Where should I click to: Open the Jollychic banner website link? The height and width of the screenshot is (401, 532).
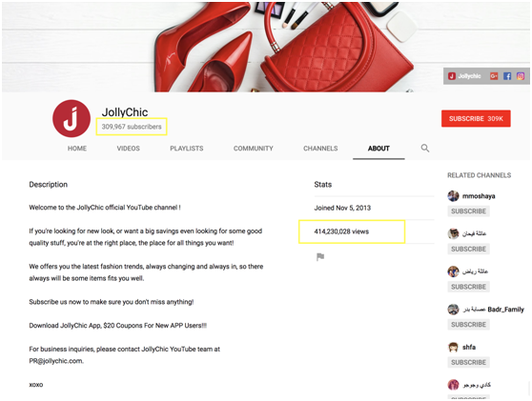tap(464, 76)
